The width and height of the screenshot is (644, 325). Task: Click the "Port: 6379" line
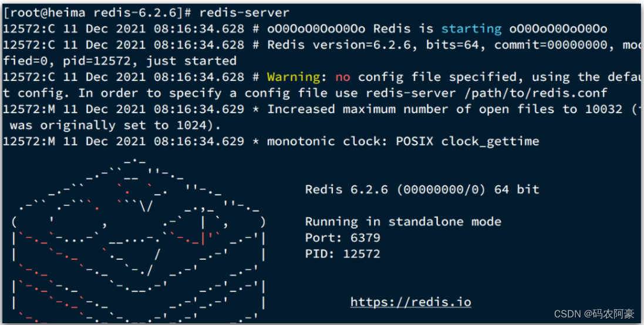coord(342,238)
